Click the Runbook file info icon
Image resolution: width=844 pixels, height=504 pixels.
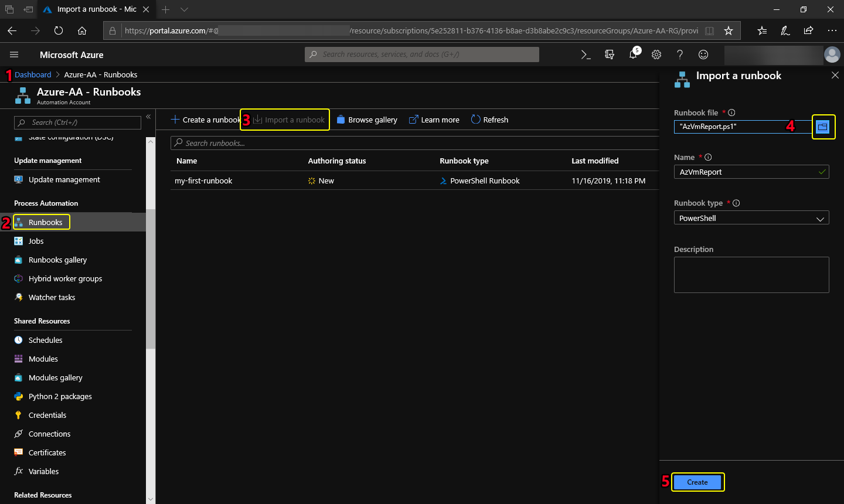point(731,113)
